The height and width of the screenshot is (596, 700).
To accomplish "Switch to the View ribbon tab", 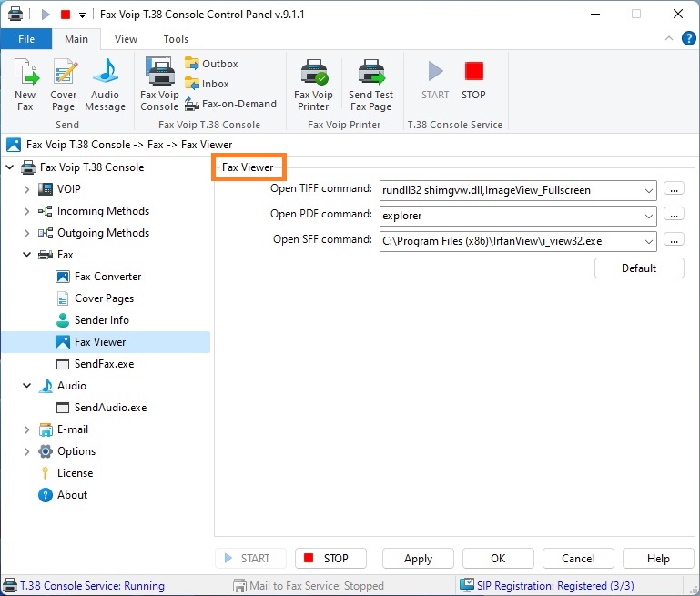I will pos(126,39).
